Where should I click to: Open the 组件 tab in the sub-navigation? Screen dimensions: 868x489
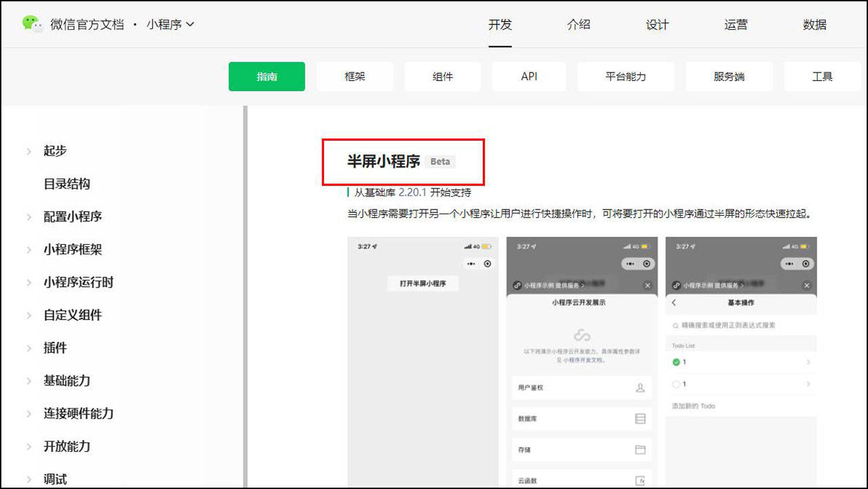(x=443, y=76)
